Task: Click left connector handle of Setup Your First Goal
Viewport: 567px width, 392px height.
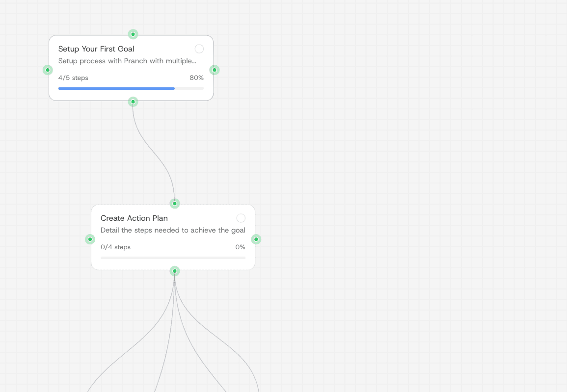Action: click(48, 70)
